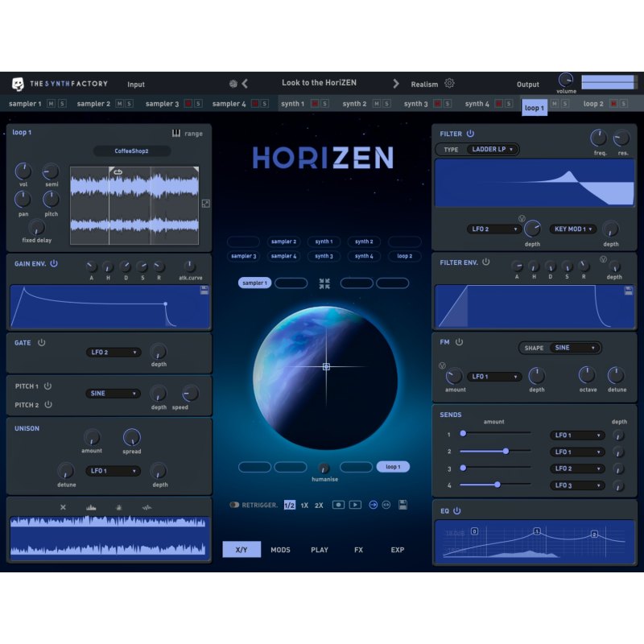Toggle the Gate power button

(42, 342)
